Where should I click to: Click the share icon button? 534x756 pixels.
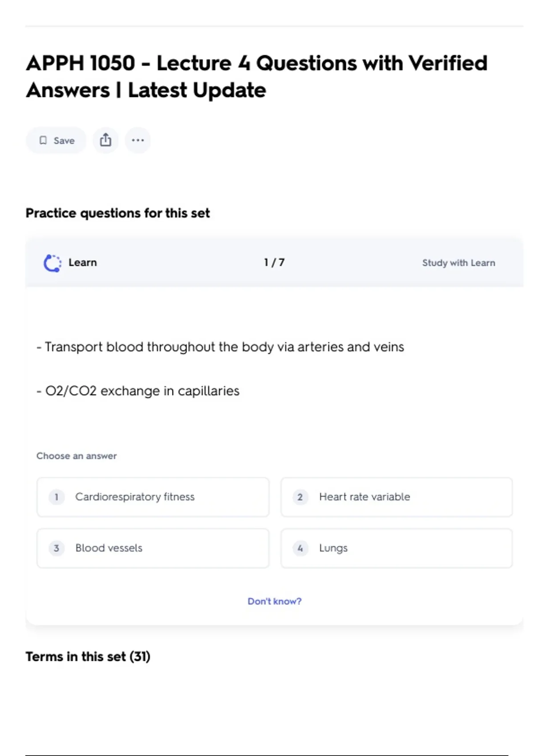105,140
